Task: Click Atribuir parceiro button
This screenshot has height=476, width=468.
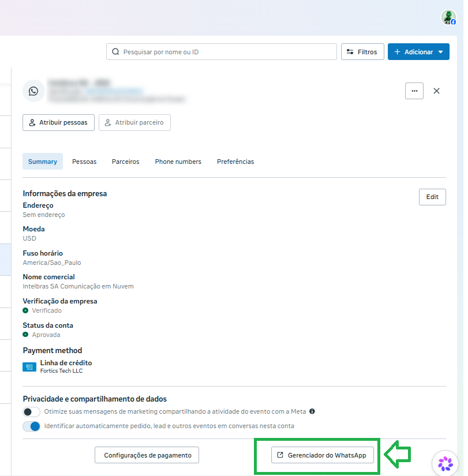Action: pos(134,123)
